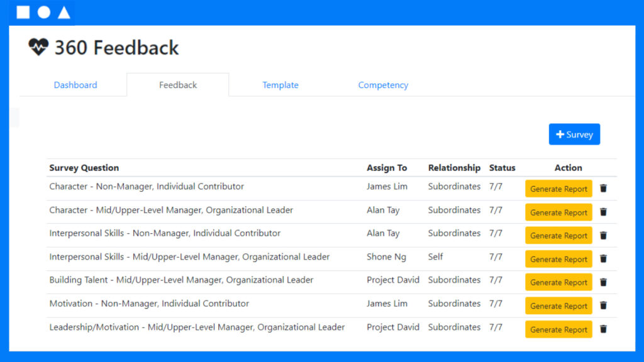Add a new survey with +Survey button

[574, 134]
